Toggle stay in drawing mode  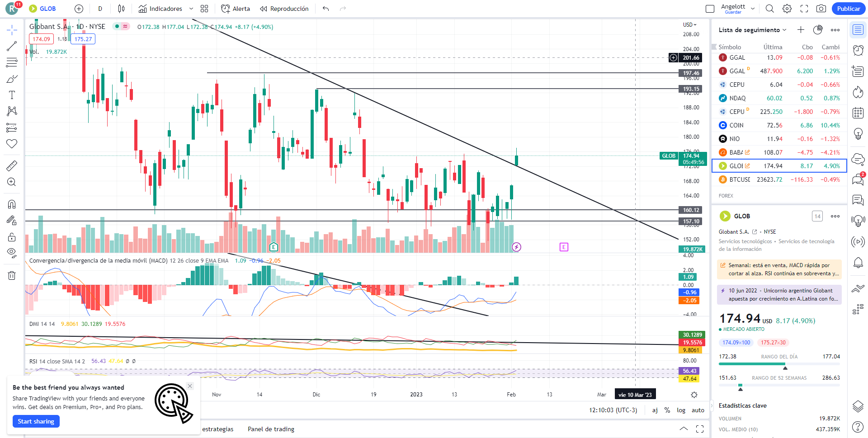(12, 221)
